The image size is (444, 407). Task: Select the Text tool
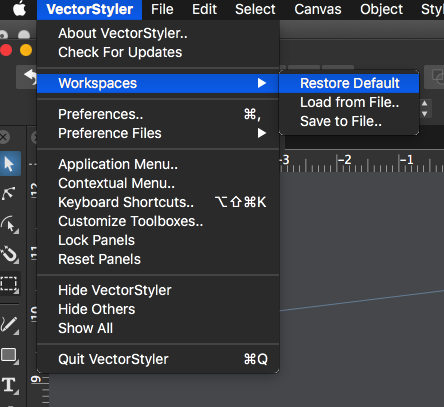pos(9,385)
